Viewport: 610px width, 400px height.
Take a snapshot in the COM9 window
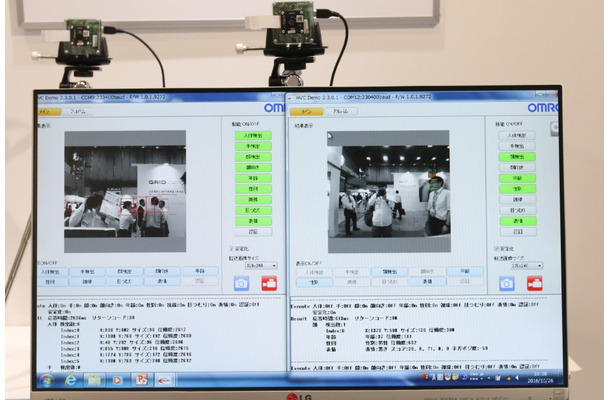coord(241,283)
